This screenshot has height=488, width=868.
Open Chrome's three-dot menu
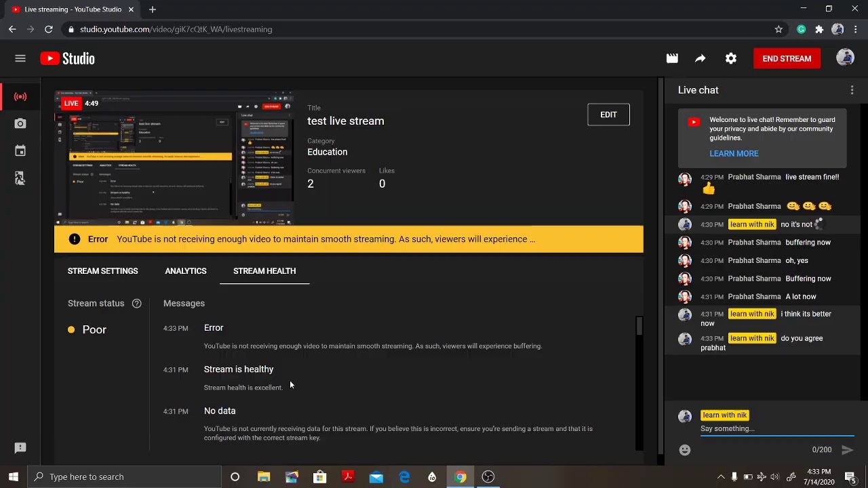click(856, 29)
